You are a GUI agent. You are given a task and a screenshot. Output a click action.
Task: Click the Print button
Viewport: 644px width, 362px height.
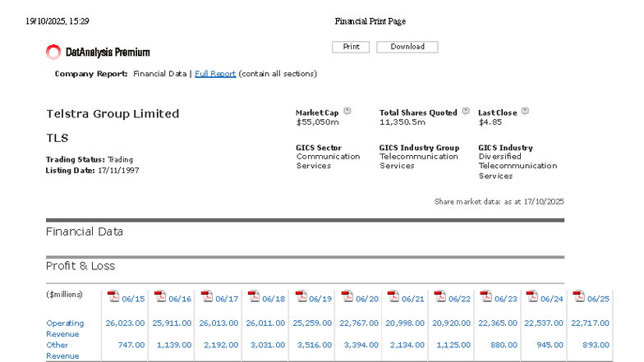coord(351,47)
